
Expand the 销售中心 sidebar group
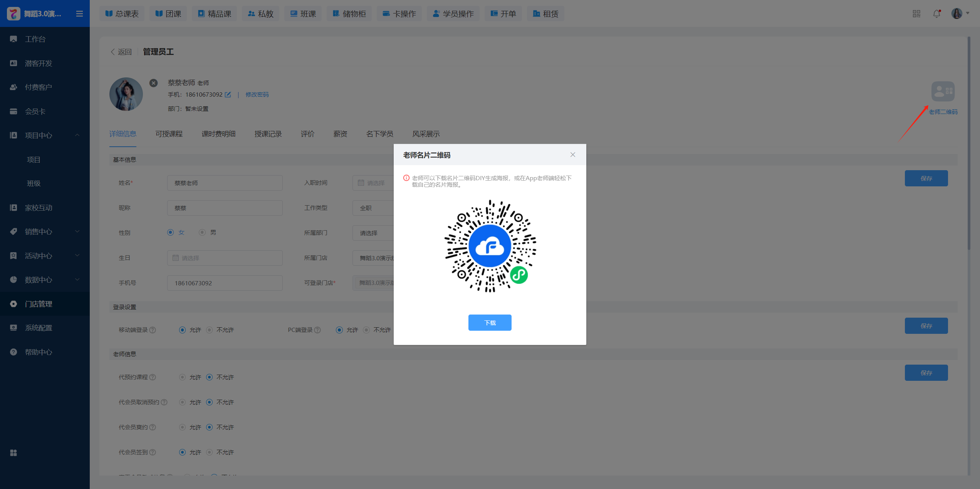click(x=45, y=231)
